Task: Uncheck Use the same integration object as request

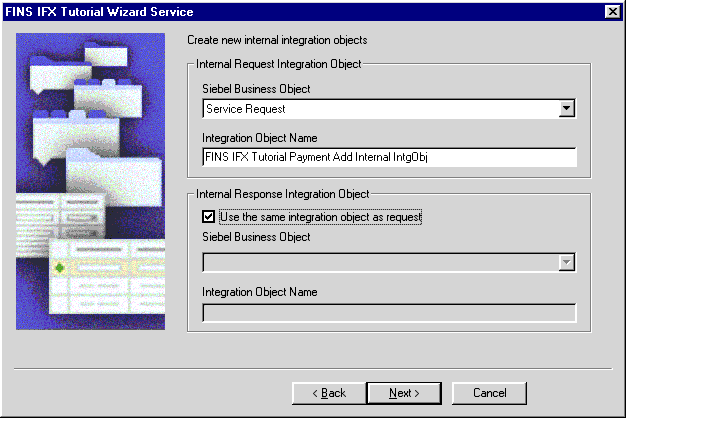Action: (x=208, y=217)
